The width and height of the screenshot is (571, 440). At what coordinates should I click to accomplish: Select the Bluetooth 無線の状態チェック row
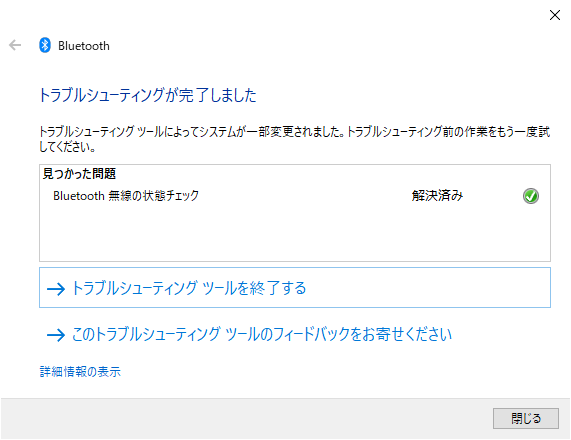coord(295,196)
